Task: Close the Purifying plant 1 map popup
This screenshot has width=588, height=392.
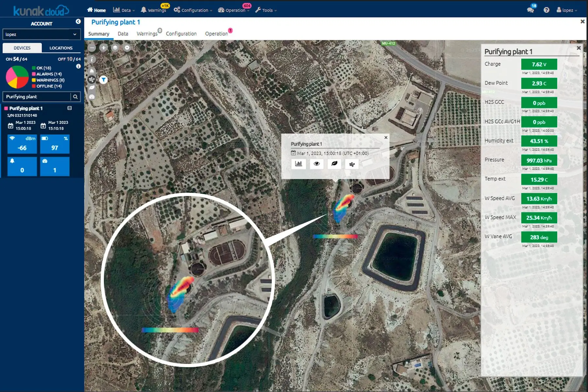Action: click(x=386, y=138)
